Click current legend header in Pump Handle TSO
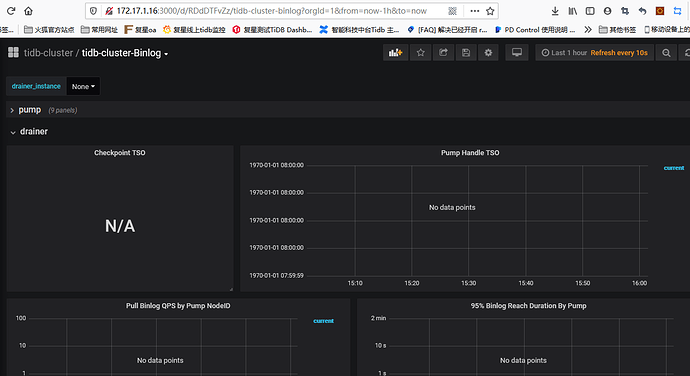Image resolution: width=690 pixels, height=376 pixels. click(674, 168)
